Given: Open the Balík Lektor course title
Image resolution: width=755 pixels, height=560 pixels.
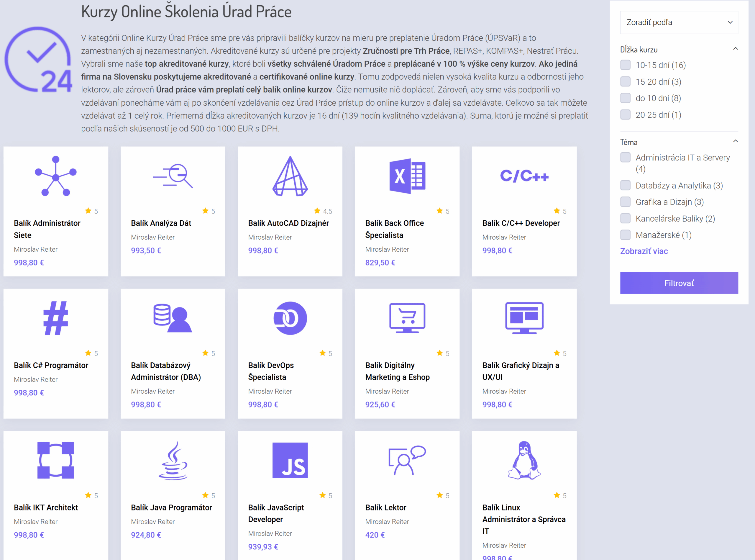Looking at the screenshot, I should click(x=385, y=507).
